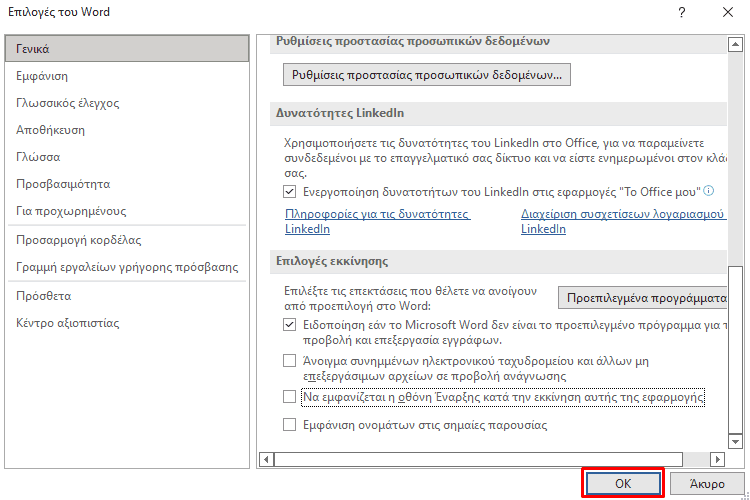
Task: Click the Help question mark icon
Action: (x=681, y=13)
